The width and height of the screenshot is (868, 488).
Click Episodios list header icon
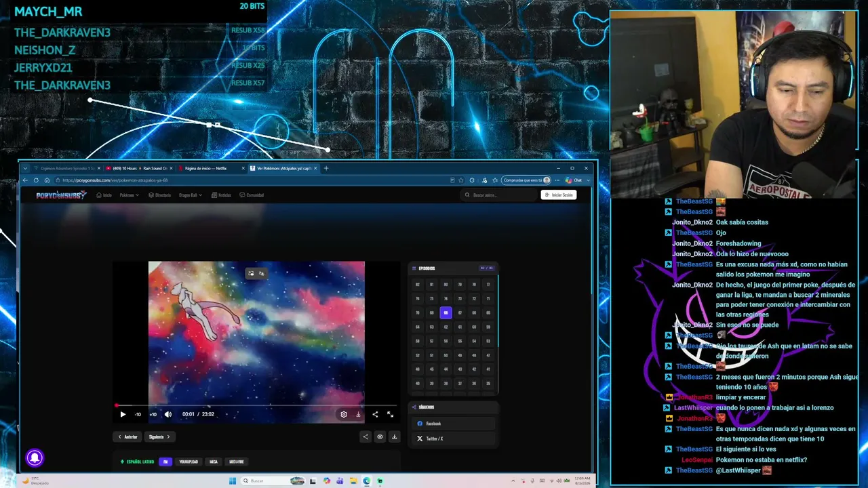coord(414,268)
